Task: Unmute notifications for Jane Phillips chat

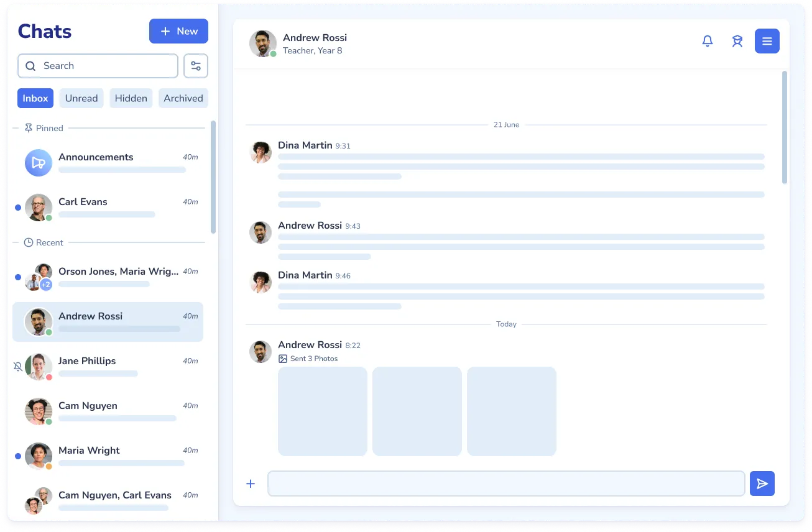Action: point(18,366)
